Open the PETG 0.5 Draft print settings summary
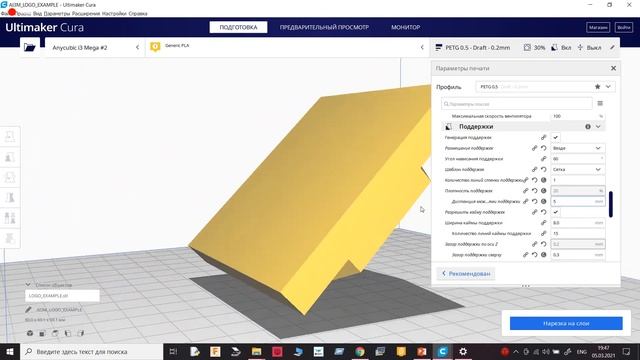The width and height of the screenshot is (640, 360). coord(525,47)
